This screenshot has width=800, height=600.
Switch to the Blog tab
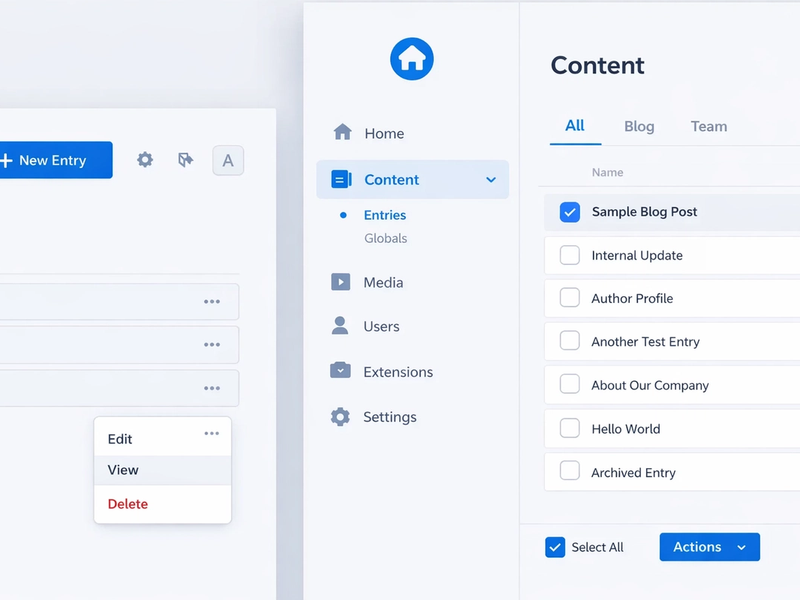[639, 126]
